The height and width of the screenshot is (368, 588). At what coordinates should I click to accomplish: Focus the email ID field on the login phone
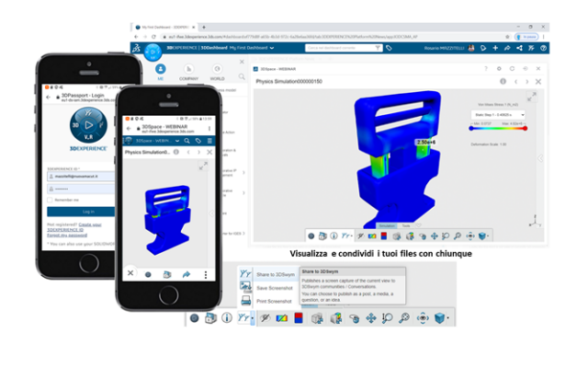(81, 176)
